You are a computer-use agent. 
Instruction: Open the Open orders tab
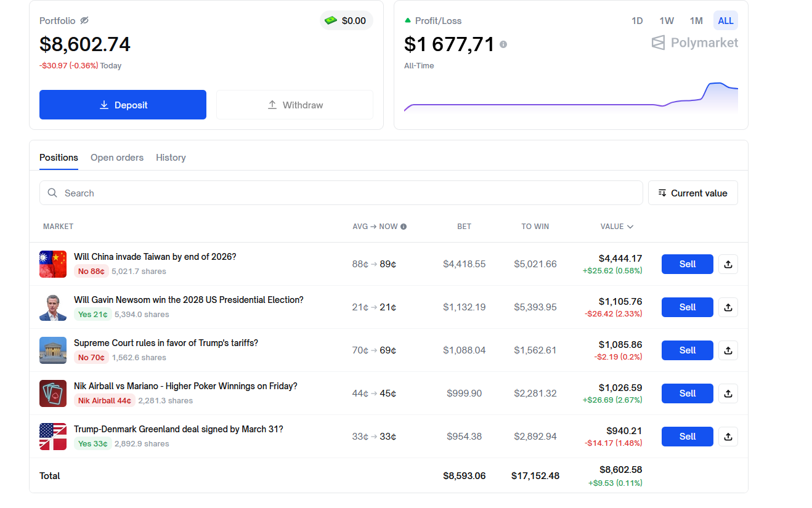tap(117, 158)
